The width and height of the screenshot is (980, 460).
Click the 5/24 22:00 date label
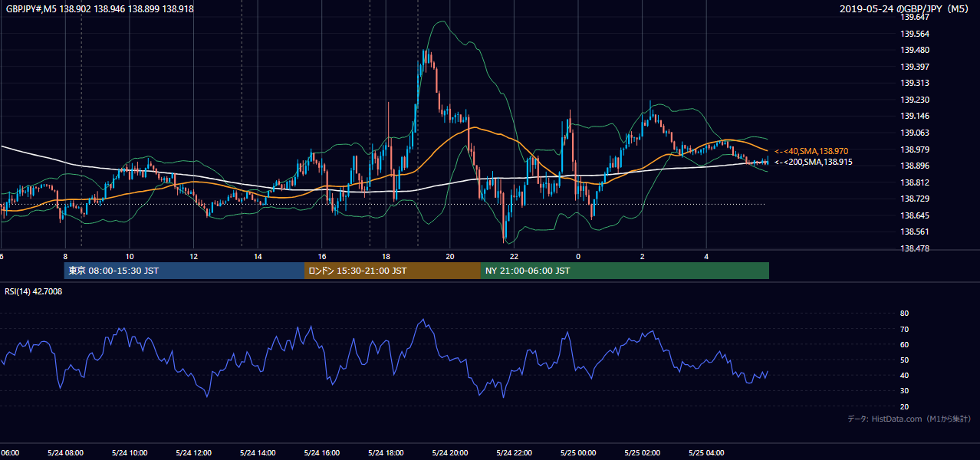[514, 453]
